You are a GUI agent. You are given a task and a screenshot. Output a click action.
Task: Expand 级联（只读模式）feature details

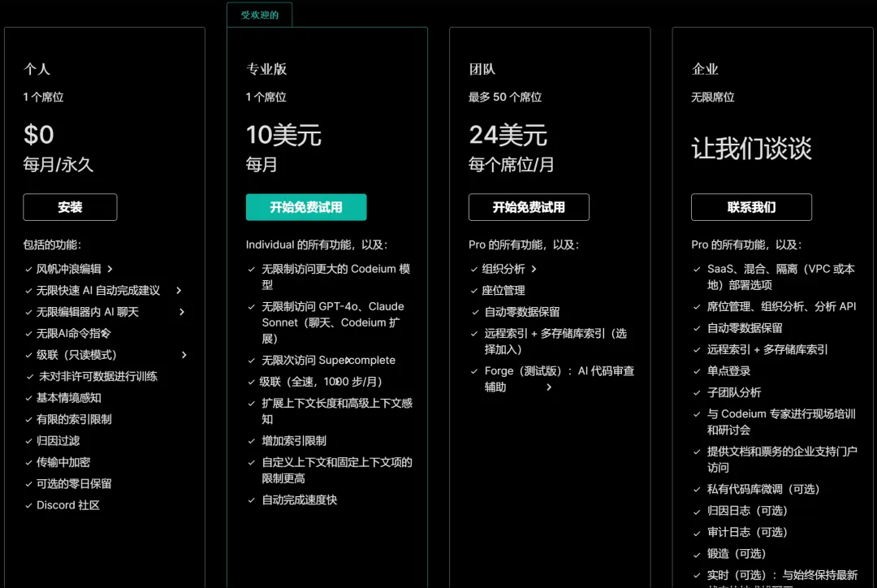tap(184, 354)
